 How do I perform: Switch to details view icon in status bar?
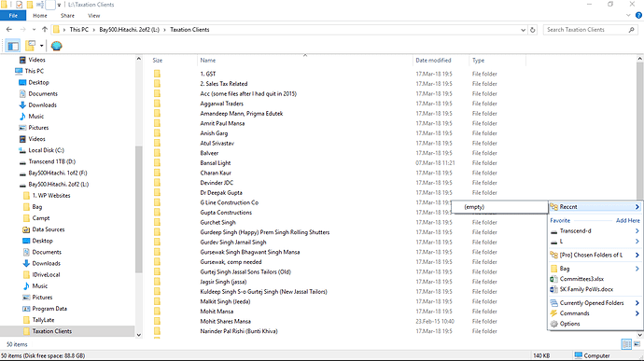pos(626,344)
